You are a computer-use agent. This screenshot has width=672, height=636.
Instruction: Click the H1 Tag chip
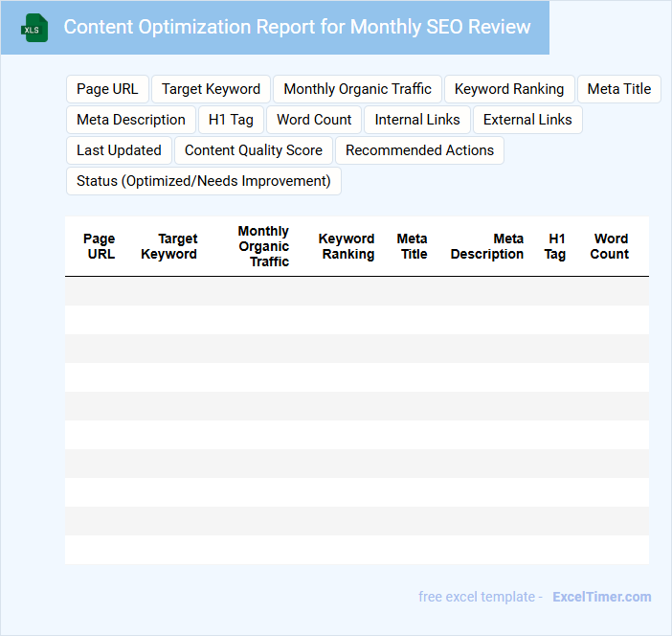point(231,120)
